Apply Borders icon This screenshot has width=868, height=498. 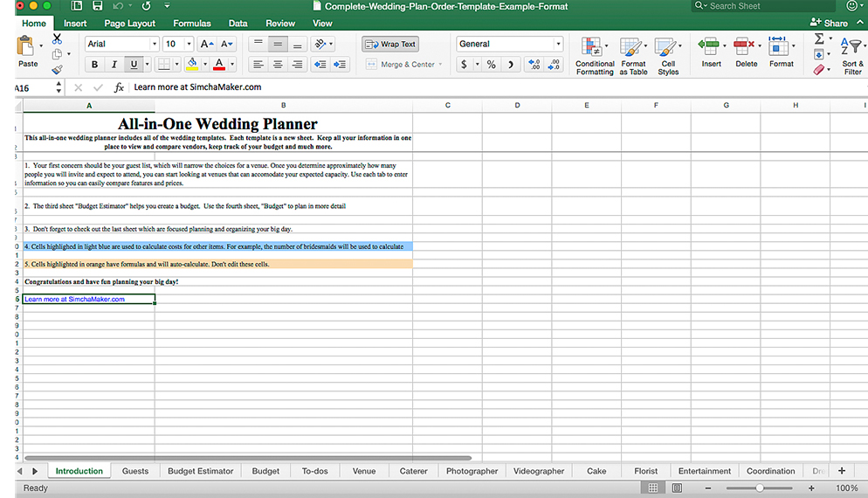[164, 65]
